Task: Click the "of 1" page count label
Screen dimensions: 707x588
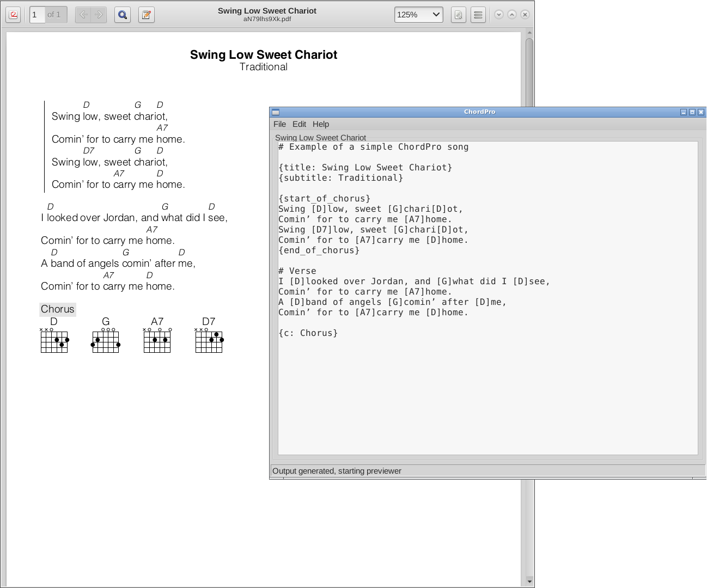Action: pyautogui.click(x=54, y=15)
